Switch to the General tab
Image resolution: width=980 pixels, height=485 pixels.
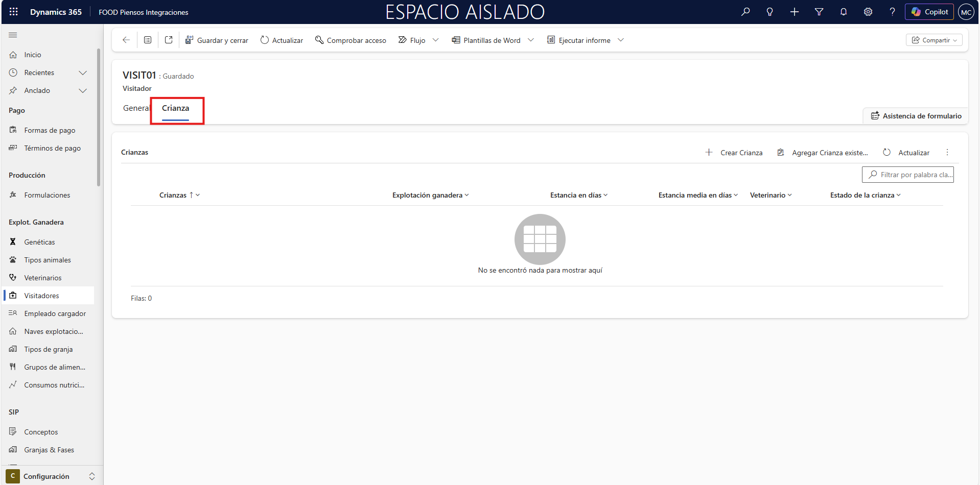pyautogui.click(x=136, y=108)
